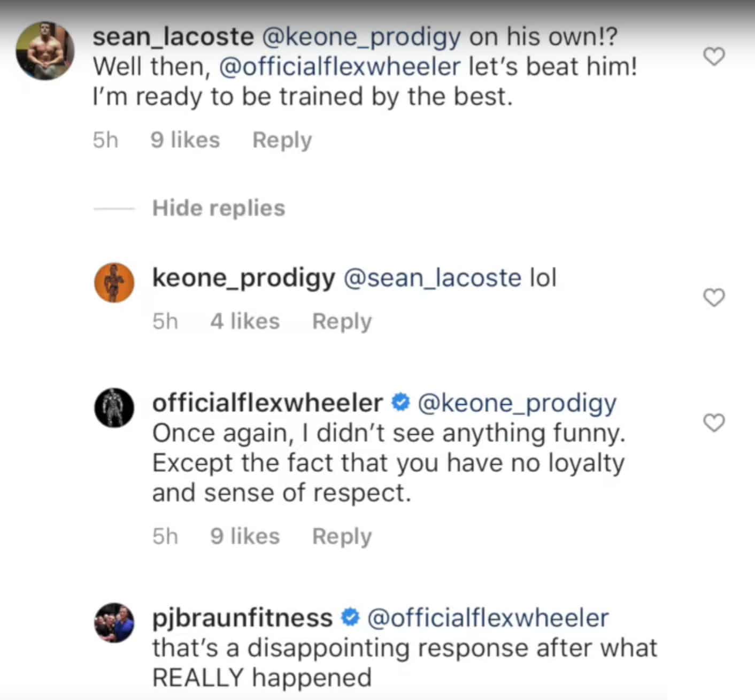View the 4 likes on keone_prodigy's reply
This screenshot has height=700, width=755.
(x=245, y=321)
